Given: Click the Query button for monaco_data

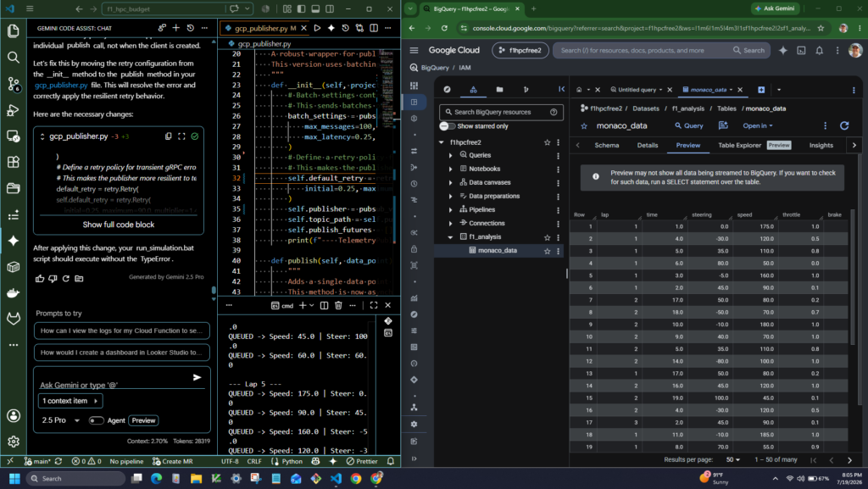Looking at the screenshot, I should click(689, 125).
